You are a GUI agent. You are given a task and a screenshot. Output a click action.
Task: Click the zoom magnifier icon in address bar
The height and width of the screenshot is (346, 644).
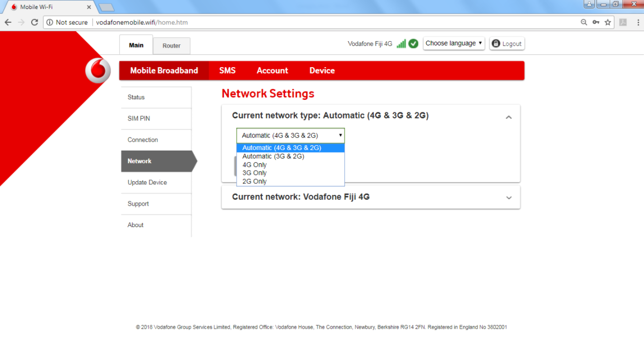584,22
